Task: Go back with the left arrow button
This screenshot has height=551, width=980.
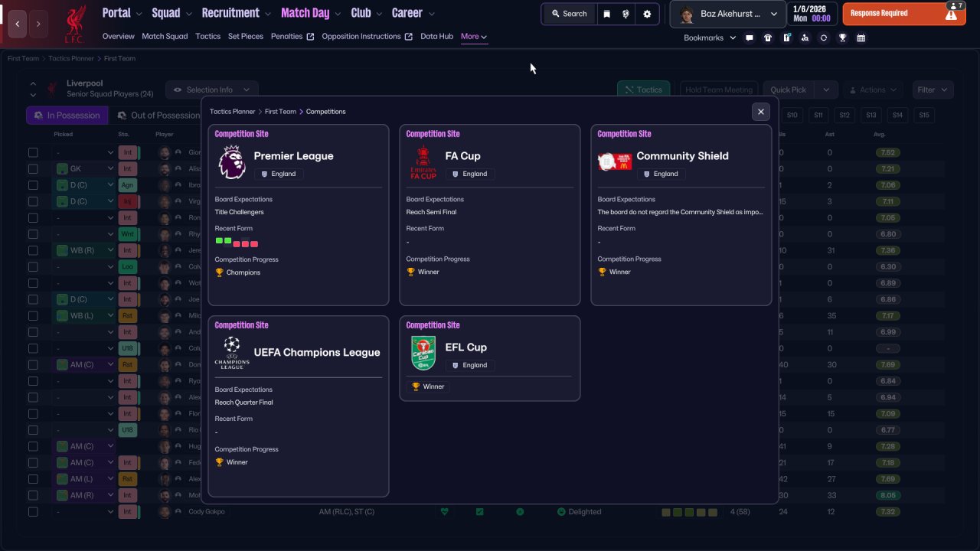Action: [18, 24]
